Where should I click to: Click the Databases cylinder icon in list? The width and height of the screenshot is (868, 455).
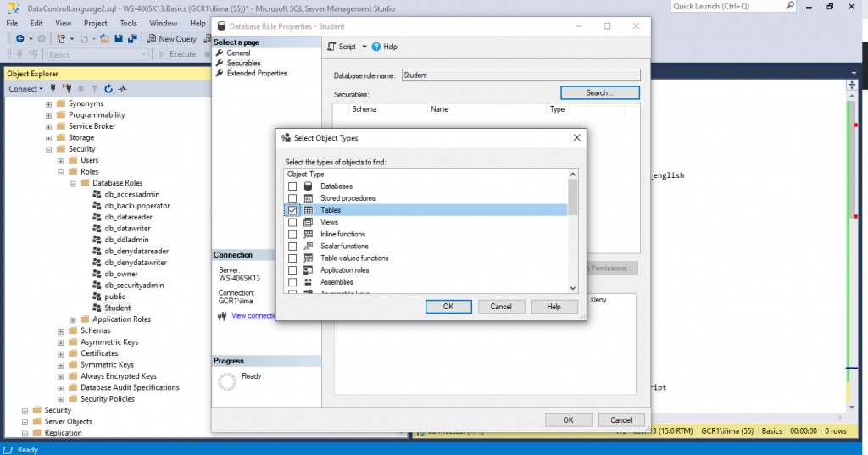309,186
